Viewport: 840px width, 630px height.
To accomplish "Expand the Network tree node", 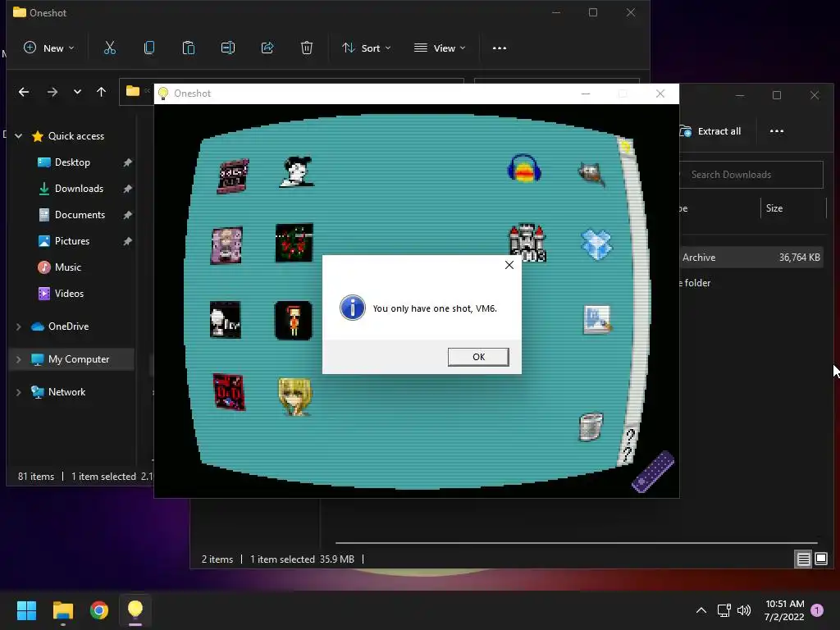I will [18, 392].
